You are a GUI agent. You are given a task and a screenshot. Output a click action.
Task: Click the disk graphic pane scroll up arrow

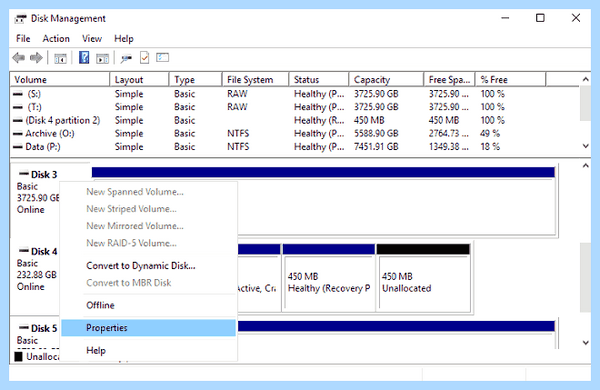[585, 166]
